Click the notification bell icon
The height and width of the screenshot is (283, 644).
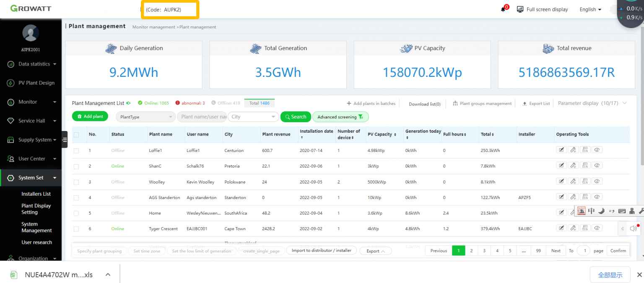click(503, 9)
